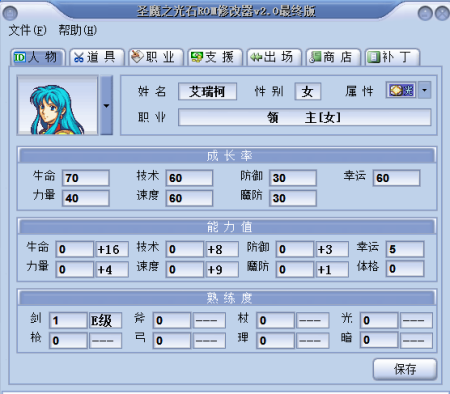450x394 pixels.
Task: Click the ID icon on 人物 tab
Action: (x=20, y=57)
